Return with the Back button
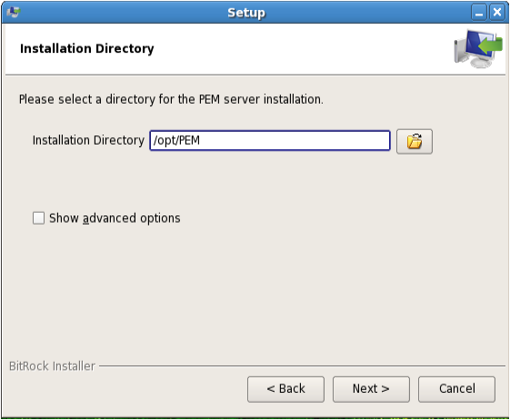The image size is (510, 420). click(x=285, y=389)
